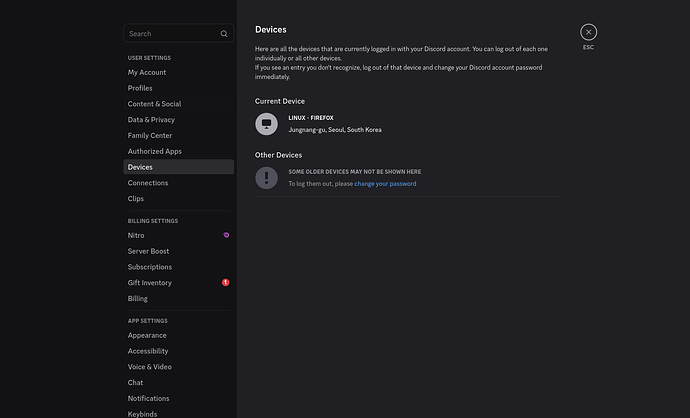Open Appearance settings
The image size is (690, 418).
coord(178,335)
